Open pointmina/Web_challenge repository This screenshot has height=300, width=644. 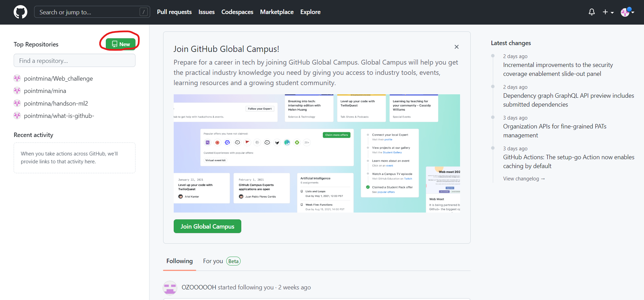58,79
